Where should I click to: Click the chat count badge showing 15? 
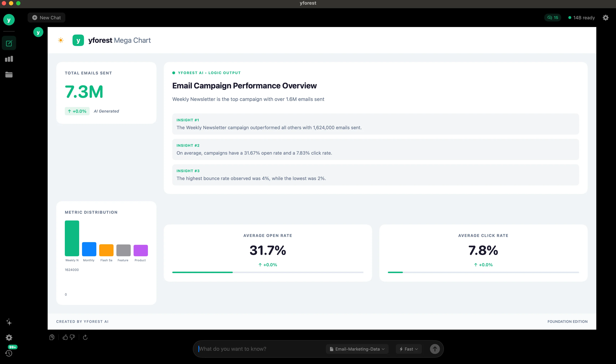[x=552, y=18]
